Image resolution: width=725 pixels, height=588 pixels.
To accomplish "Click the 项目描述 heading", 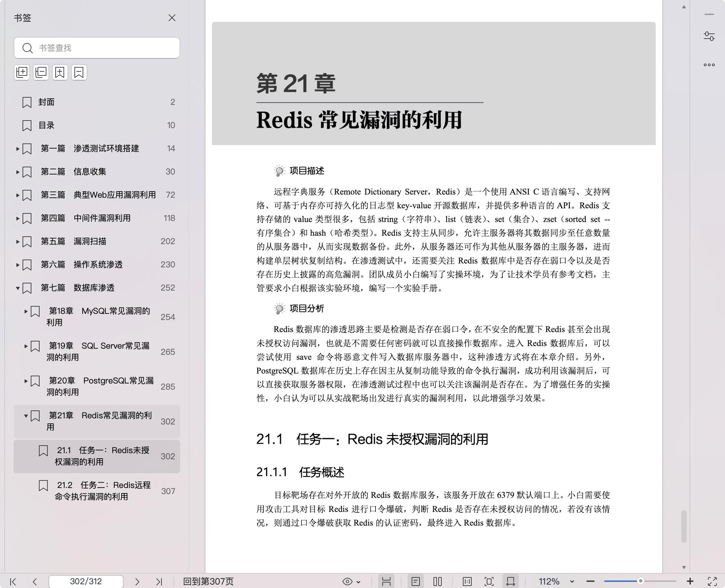I will click(307, 171).
